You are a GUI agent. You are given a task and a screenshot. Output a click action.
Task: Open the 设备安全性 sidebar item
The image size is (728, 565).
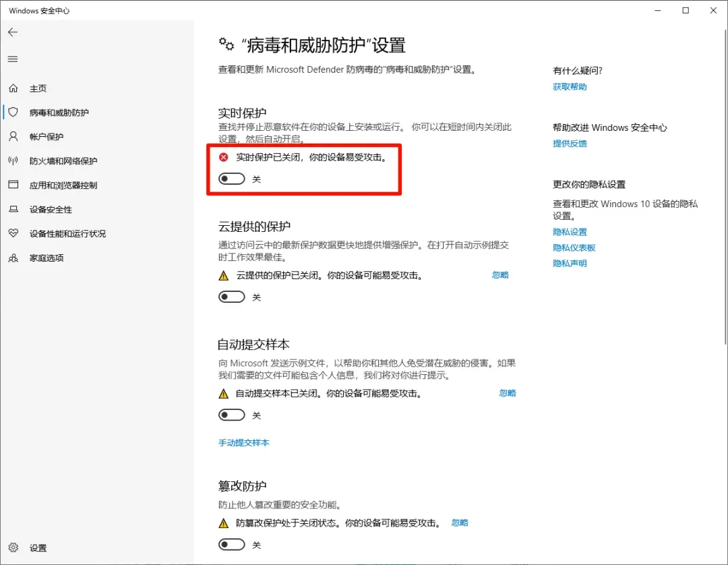pyautogui.click(x=97, y=210)
